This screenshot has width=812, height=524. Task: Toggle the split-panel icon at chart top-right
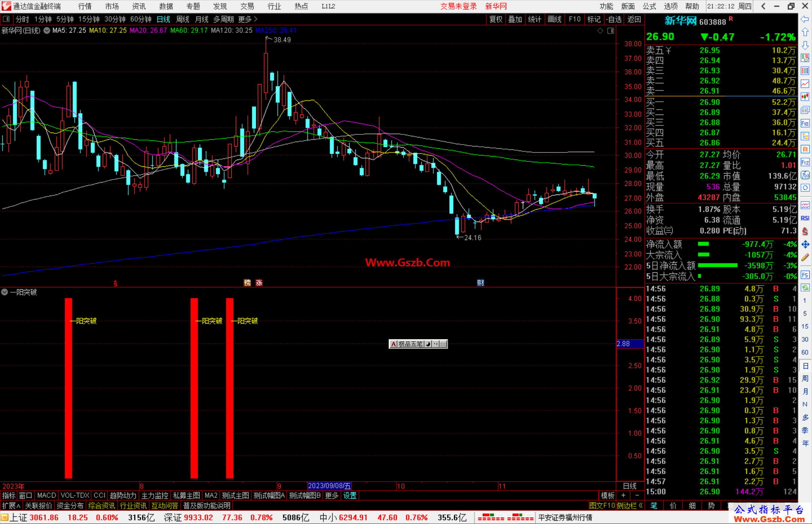click(611, 31)
